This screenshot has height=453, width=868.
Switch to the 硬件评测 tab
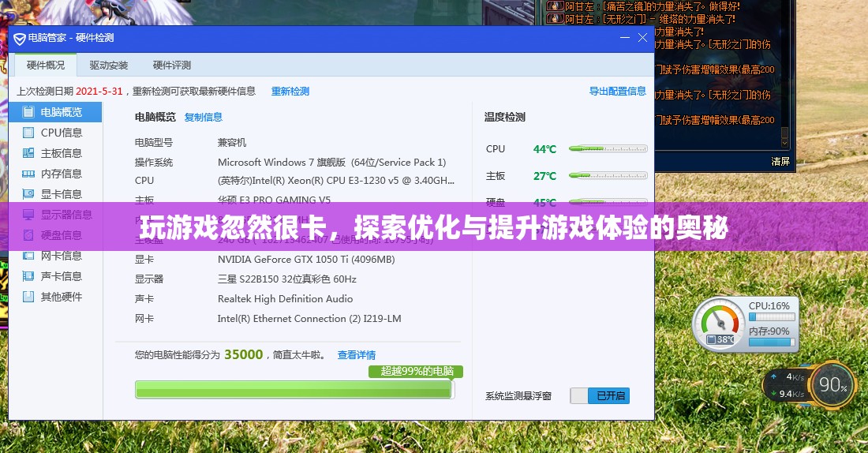[x=172, y=65]
